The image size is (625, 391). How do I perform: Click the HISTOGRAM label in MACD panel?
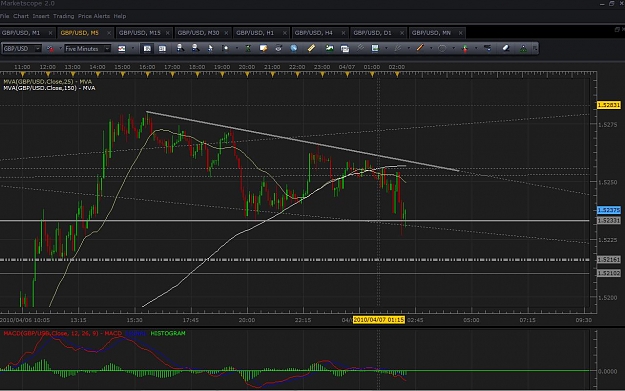click(168, 333)
